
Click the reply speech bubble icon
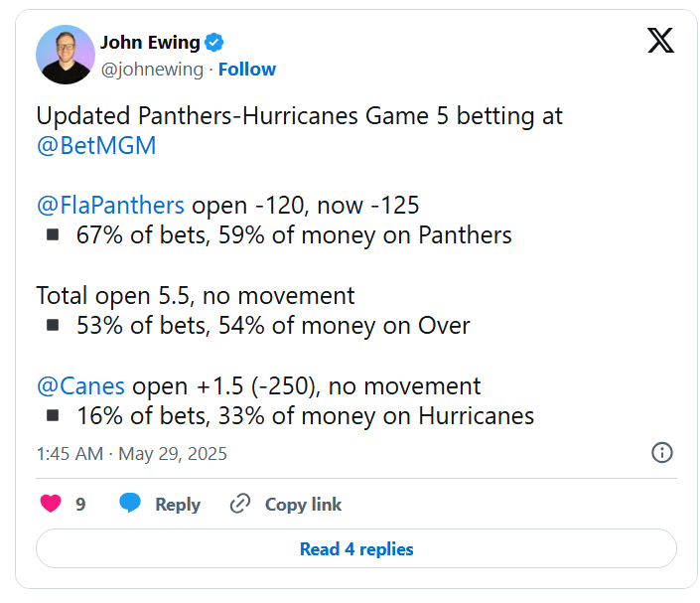pyautogui.click(x=130, y=503)
